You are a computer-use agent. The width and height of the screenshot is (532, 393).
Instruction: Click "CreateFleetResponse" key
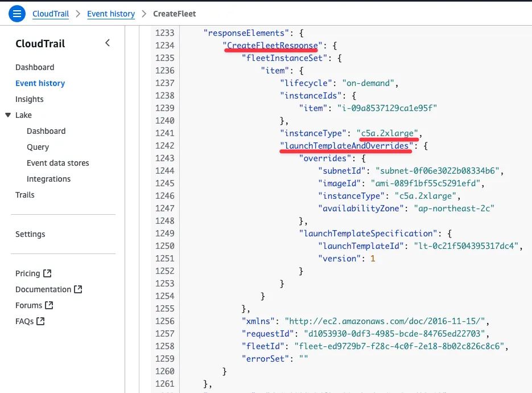tap(272, 46)
